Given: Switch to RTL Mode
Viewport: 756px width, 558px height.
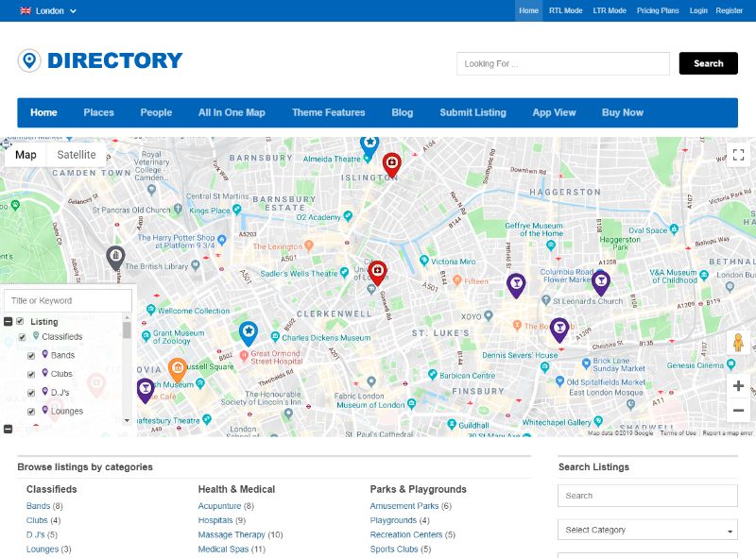Looking at the screenshot, I should [x=565, y=10].
